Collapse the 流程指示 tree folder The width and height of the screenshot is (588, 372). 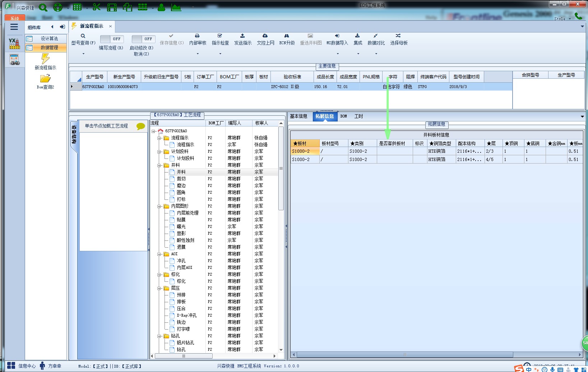coord(159,138)
